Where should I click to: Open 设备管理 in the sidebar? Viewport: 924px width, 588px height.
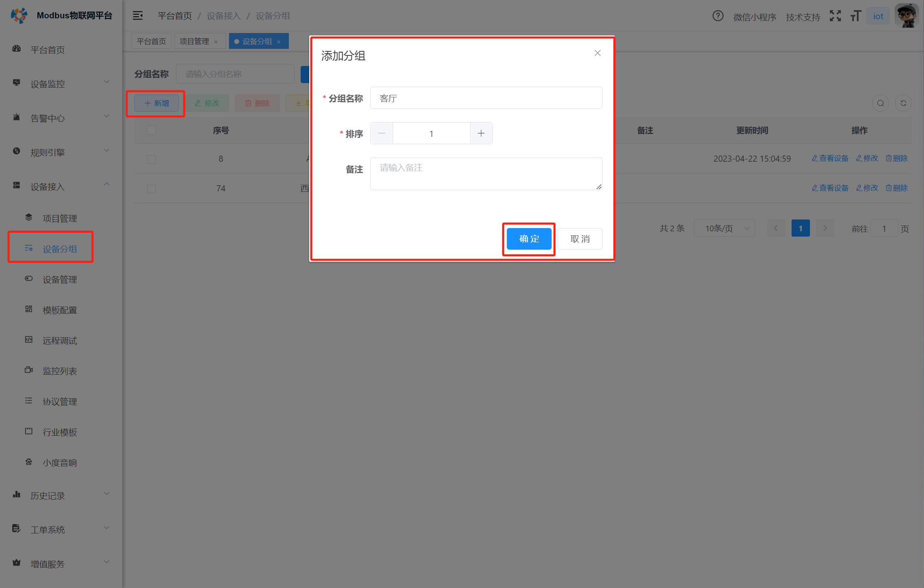60,280
